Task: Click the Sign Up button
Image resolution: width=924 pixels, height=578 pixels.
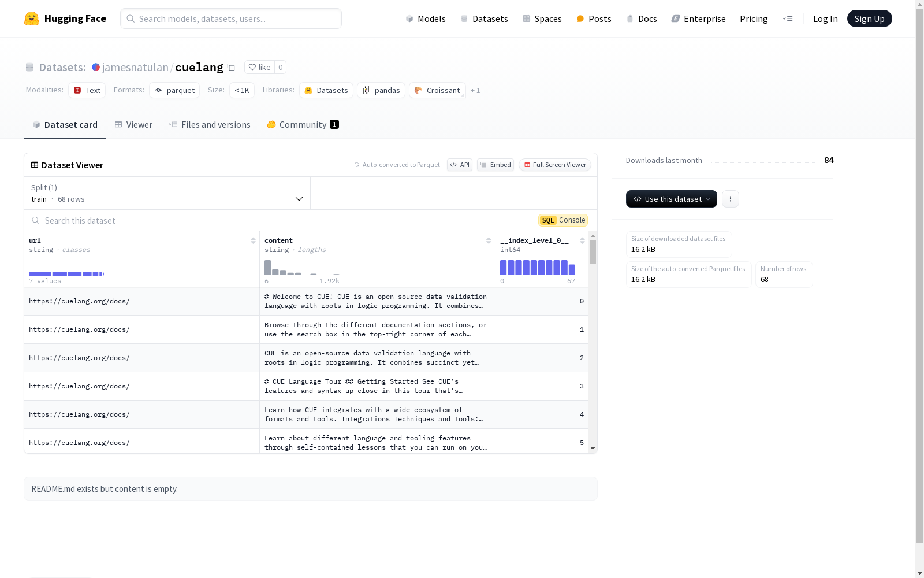Action: [869, 18]
